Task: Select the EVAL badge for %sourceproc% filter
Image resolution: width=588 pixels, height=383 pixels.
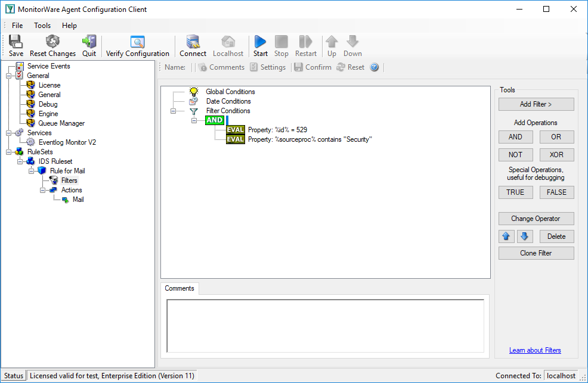Action: (x=236, y=139)
